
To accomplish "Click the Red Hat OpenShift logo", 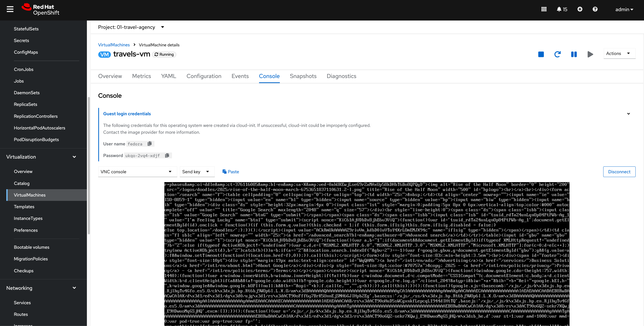I will 41,10.
